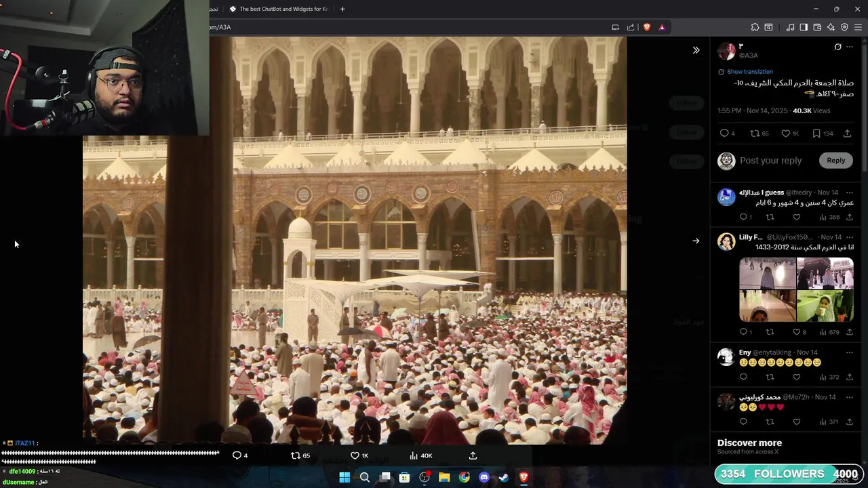Viewport: 868px width, 488px height.
Task: Open Discord from the taskbar
Action: pos(484,477)
